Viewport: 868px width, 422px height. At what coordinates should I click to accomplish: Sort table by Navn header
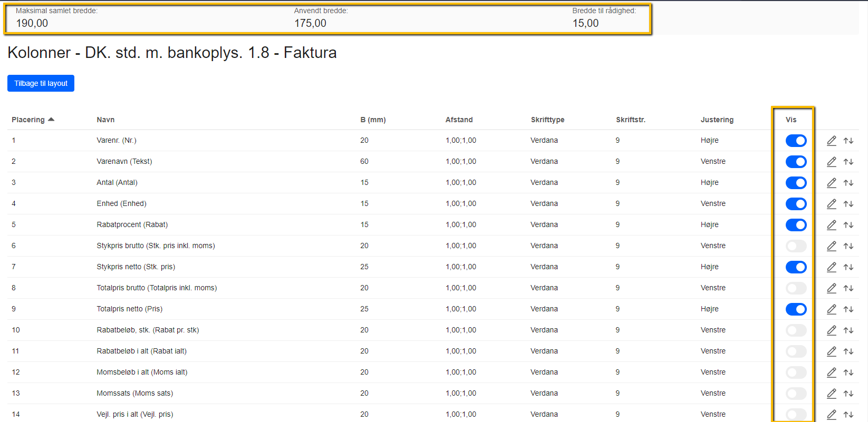pos(105,120)
